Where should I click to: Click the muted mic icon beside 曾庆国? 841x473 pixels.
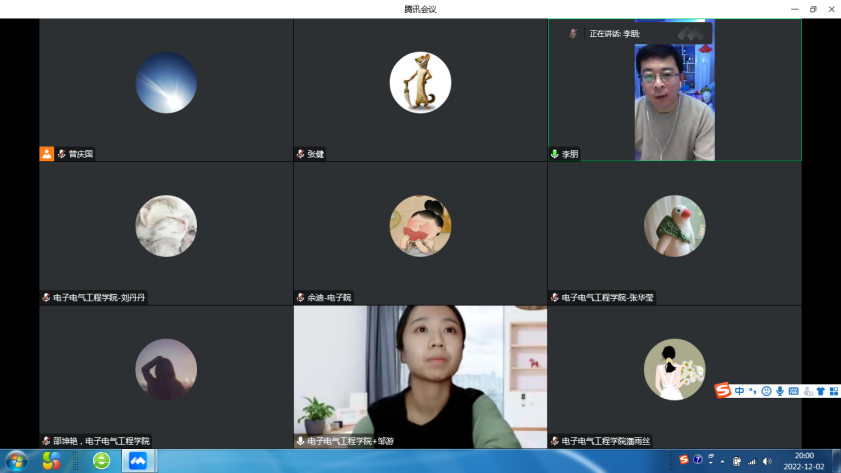[x=61, y=154]
